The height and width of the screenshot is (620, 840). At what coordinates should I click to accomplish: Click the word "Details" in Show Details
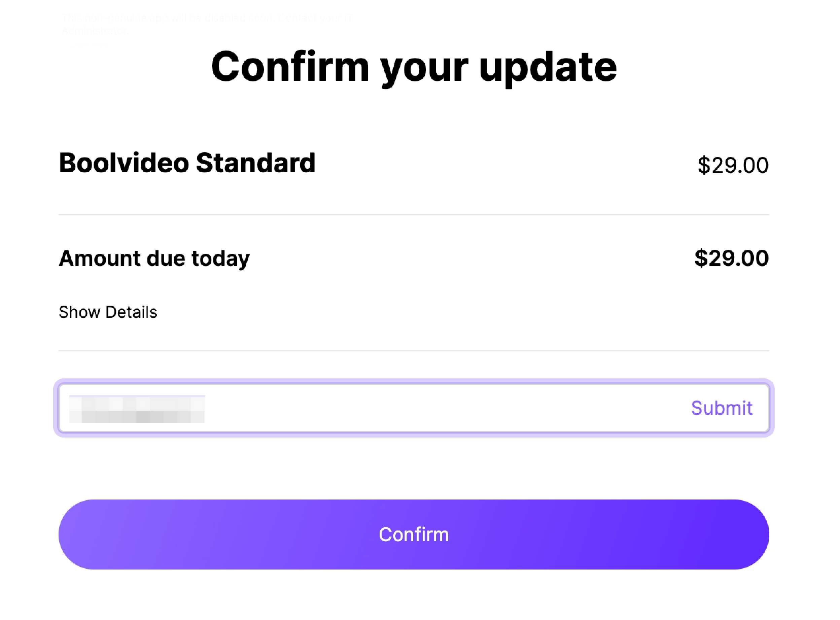tap(131, 312)
